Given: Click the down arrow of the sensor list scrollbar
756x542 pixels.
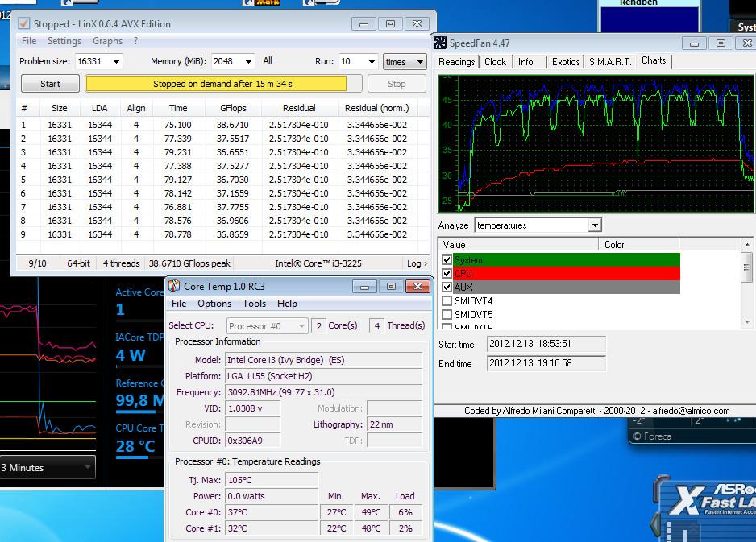Looking at the screenshot, I should point(747,322).
